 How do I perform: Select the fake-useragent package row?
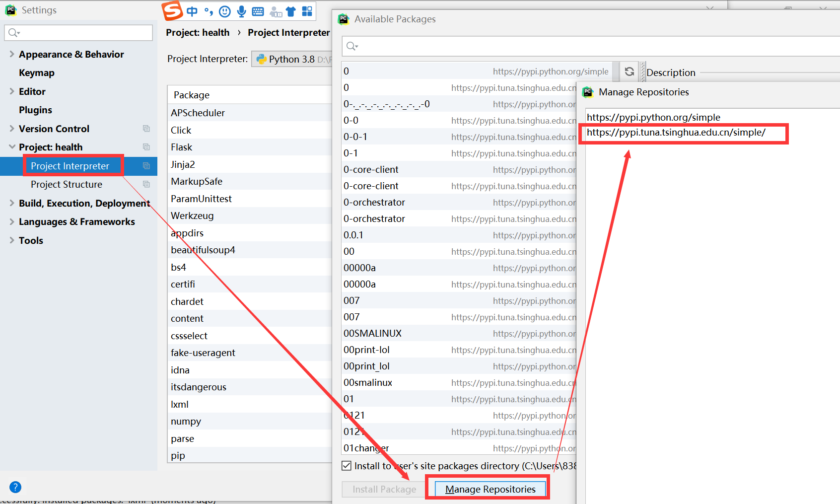pos(250,353)
